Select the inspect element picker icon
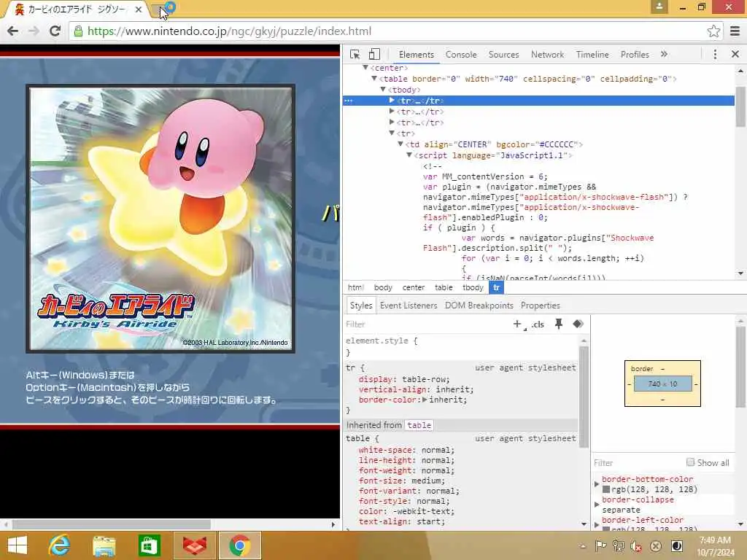 [x=355, y=54]
